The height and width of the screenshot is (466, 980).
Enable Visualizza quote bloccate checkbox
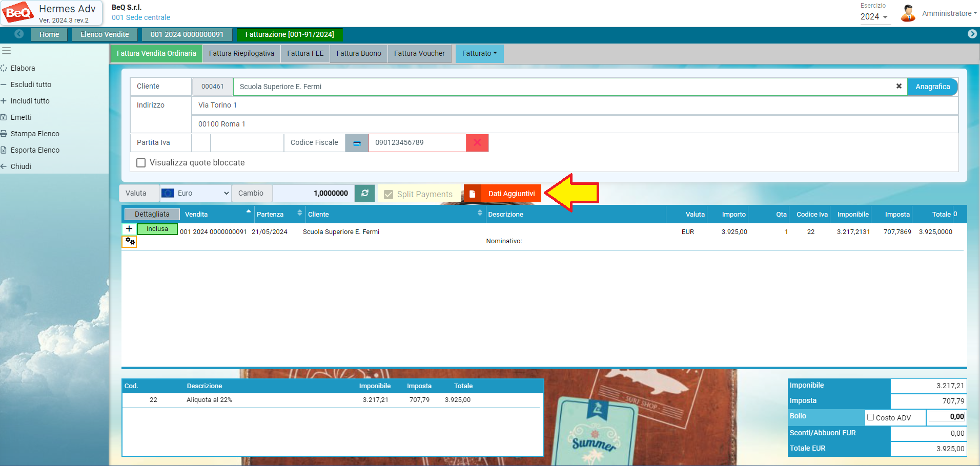[x=141, y=163]
